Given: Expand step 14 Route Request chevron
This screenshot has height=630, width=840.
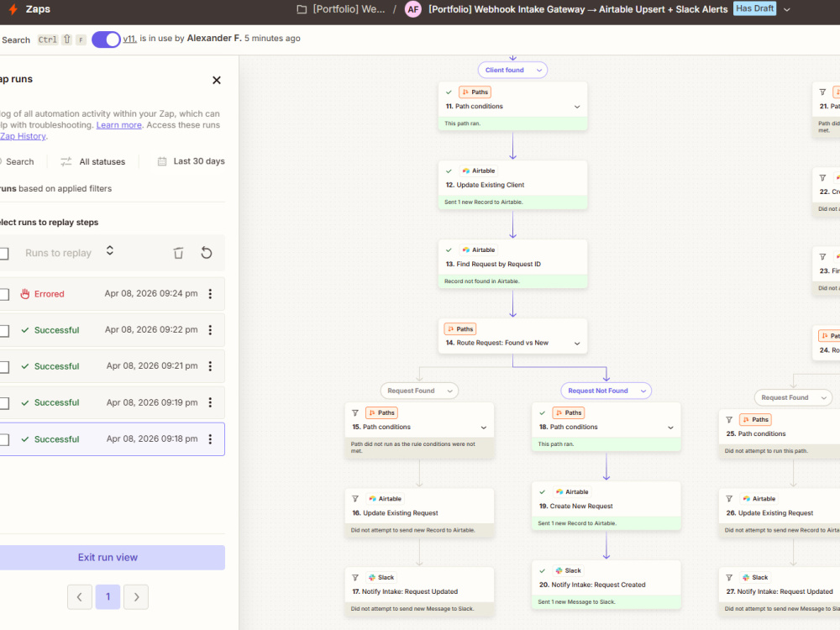Looking at the screenshot, I should (x=577, y=344).
